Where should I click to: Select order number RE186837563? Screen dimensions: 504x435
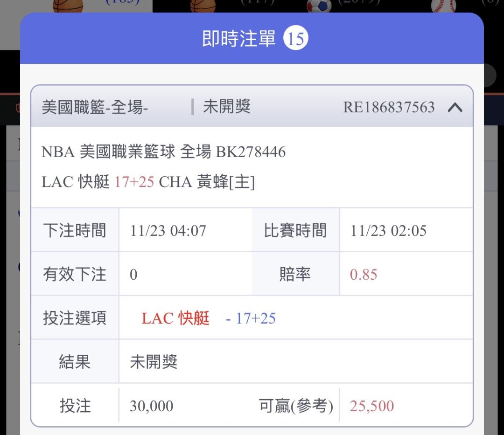click(x=389, y=108)
